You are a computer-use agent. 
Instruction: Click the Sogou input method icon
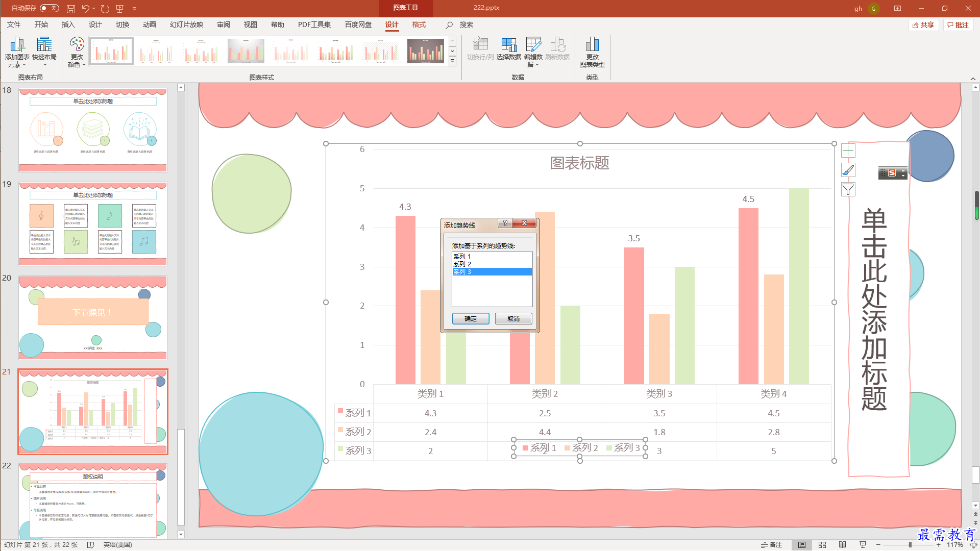892,173
